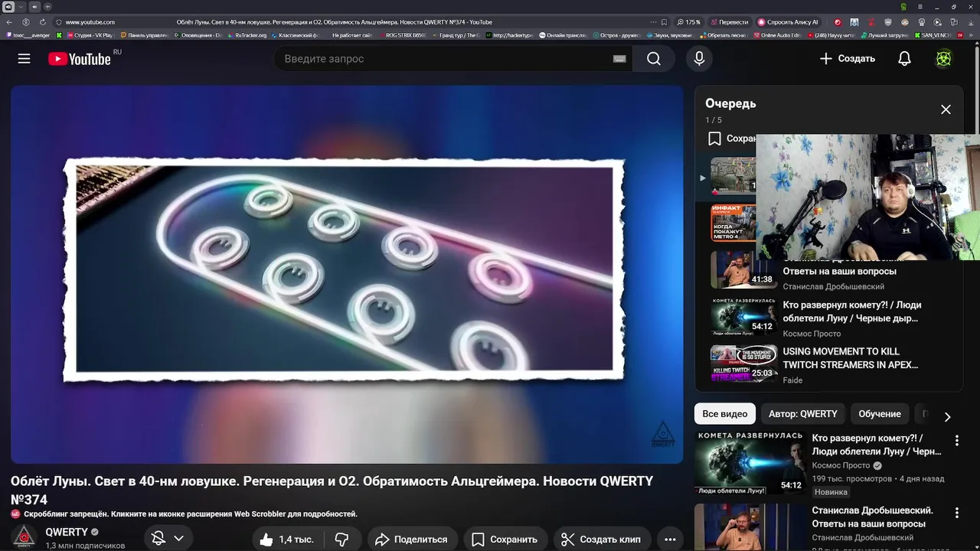
Task: Open the notifications bell
Action: 904,59
